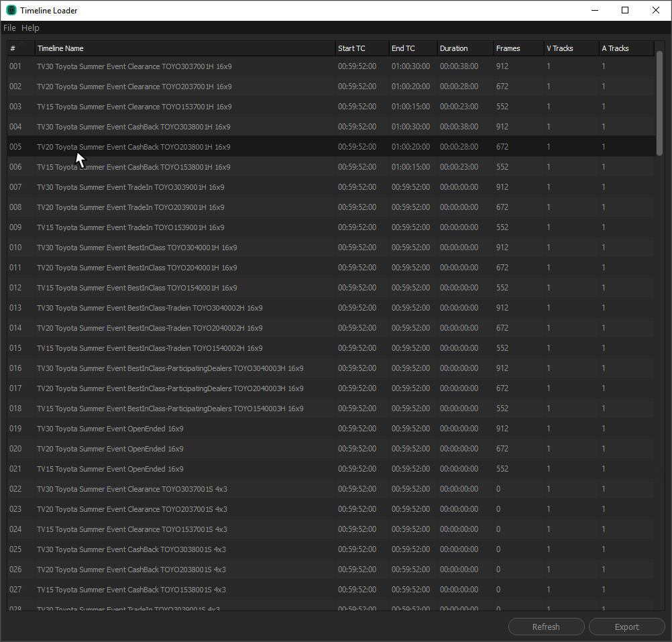Sort by A Tracks column header
The image size is (672, 642).
coord(626,48)
